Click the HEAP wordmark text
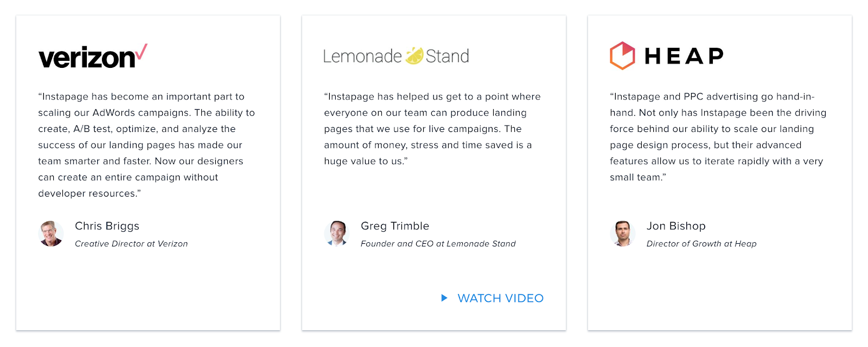 coord(684,56)
